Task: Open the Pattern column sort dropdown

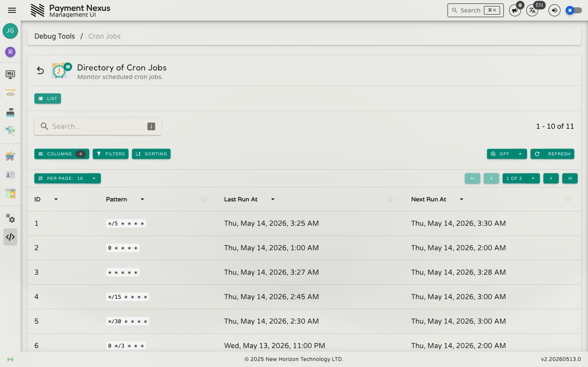Action: tap(142, 199)
